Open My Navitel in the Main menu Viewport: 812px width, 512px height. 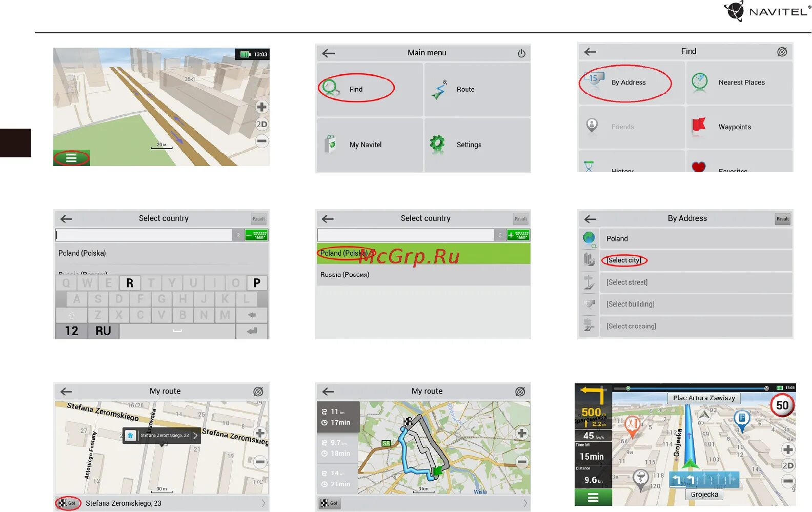(x=370, y=145)
